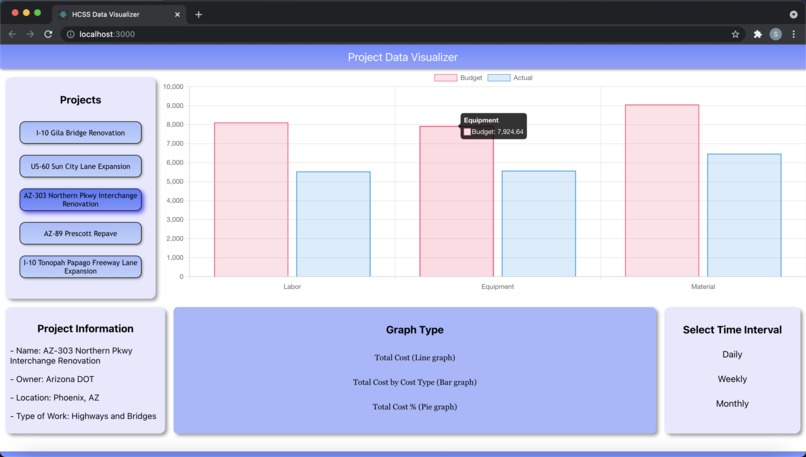Toggle Budget dataset in chart legend
This screenshot has height=457, width=806.
[x=458, y=78]
